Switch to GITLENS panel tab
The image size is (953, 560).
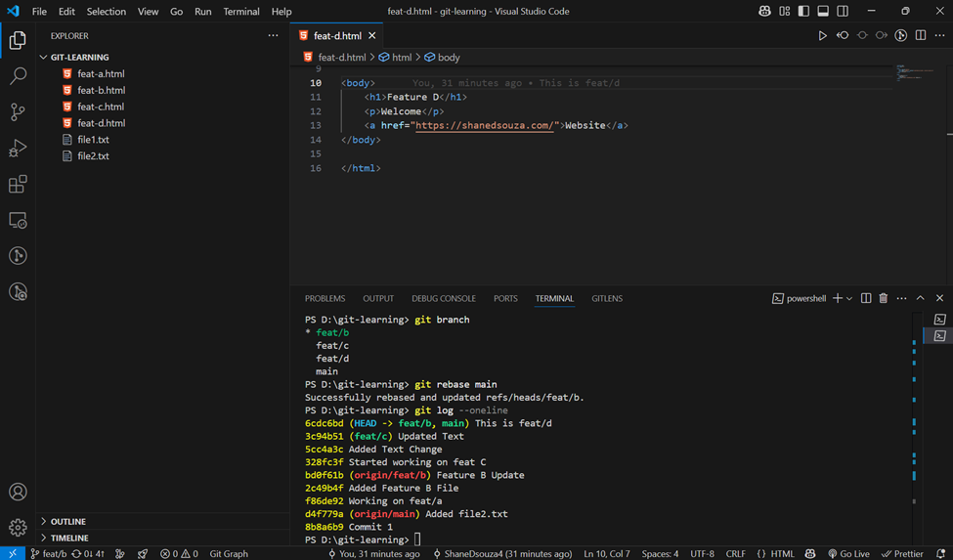click(x=607, y=298)
